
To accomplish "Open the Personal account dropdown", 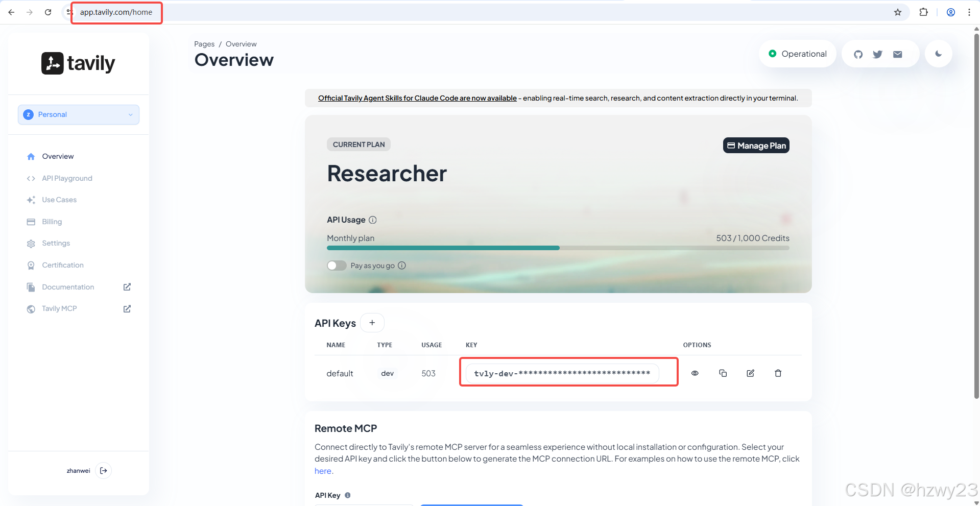I will 79,114.
